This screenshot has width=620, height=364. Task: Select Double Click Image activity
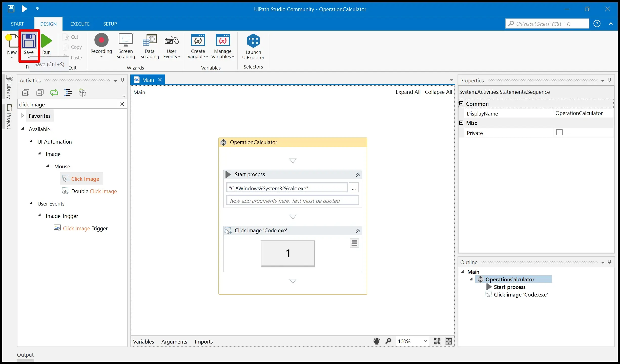tap(90, 191)
